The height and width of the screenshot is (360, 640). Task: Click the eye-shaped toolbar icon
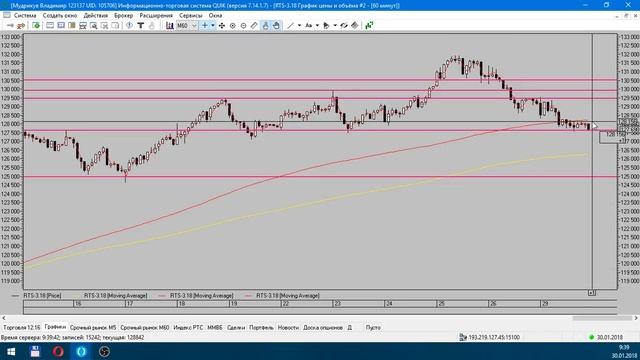point(344,26)
